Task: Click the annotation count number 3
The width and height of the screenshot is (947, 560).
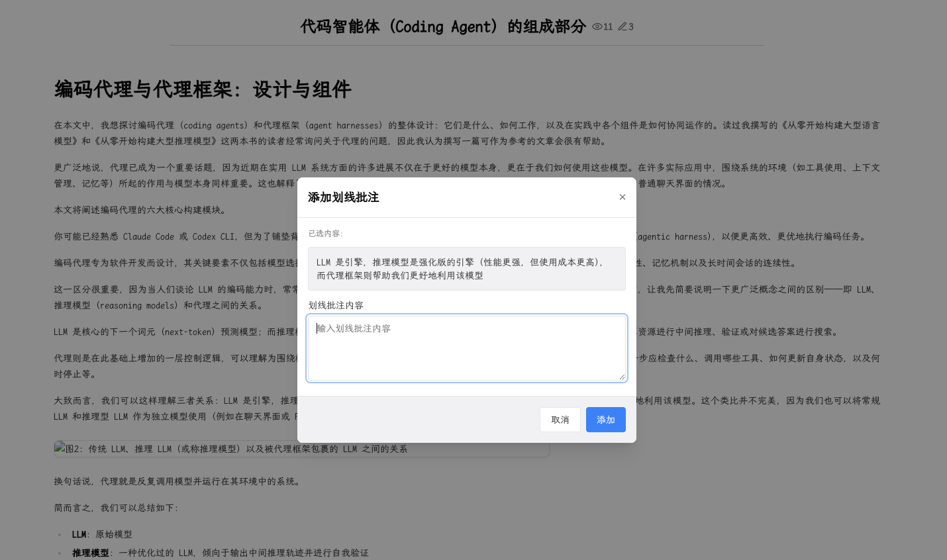Action: 631,27
